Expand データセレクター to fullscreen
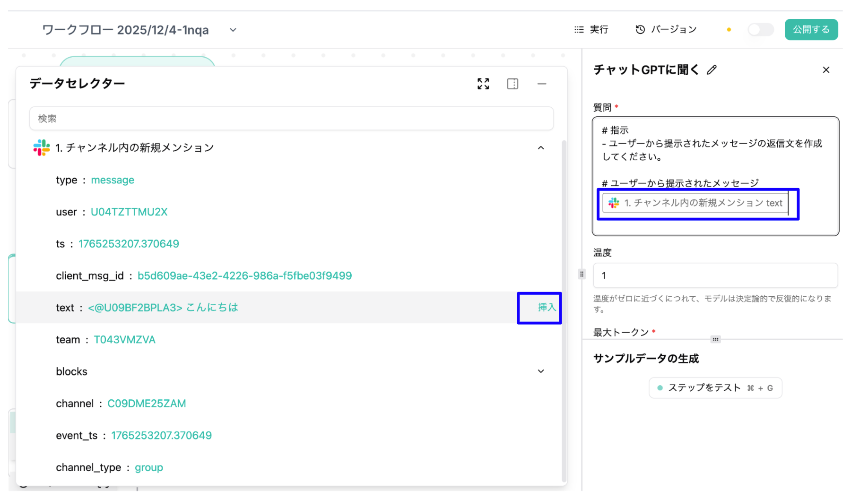Screen dimensions: 868x499 click(483, 84)
